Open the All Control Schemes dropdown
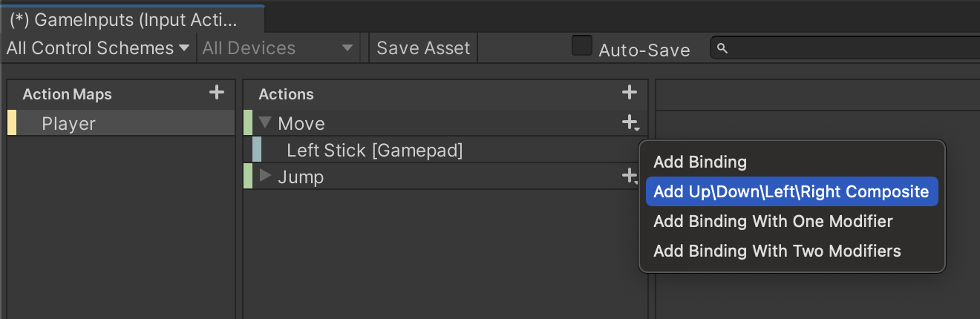 pyautogui.click(x=98, y=49)
